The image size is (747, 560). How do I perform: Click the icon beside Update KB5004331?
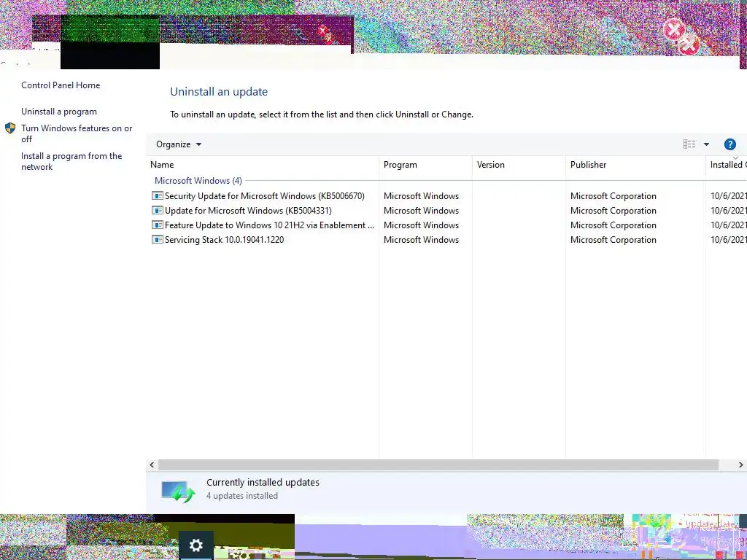(158, 210)
